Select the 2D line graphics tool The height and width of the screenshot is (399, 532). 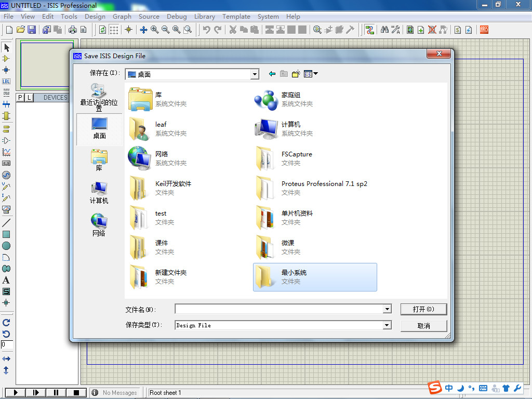[6, 222]
